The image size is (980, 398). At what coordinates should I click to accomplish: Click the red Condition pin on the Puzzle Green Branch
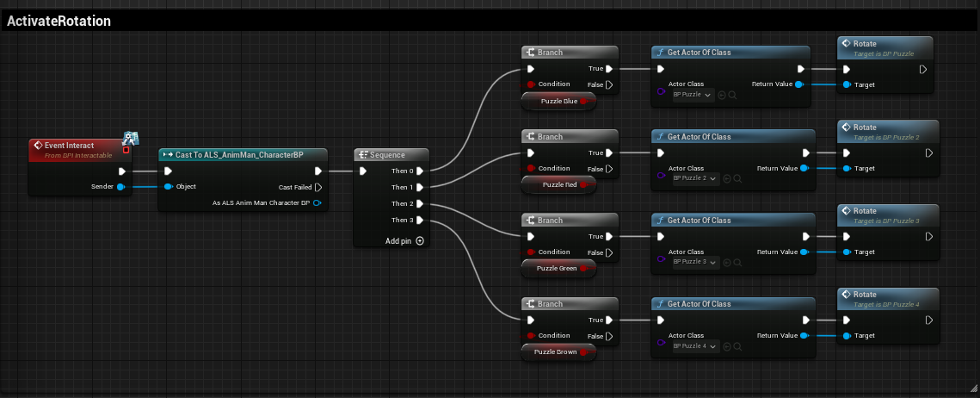pos(530,252)
